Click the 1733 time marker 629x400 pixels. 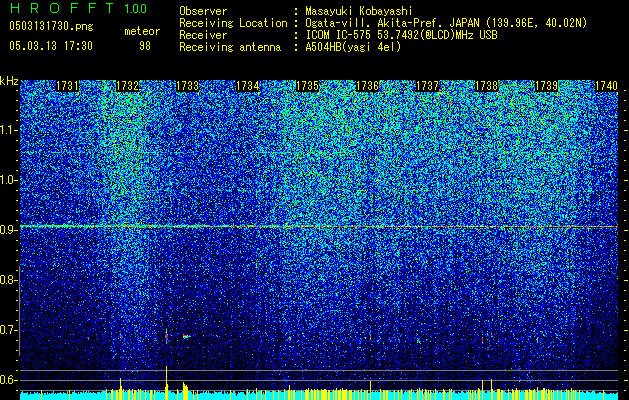(x=187, y=86)
